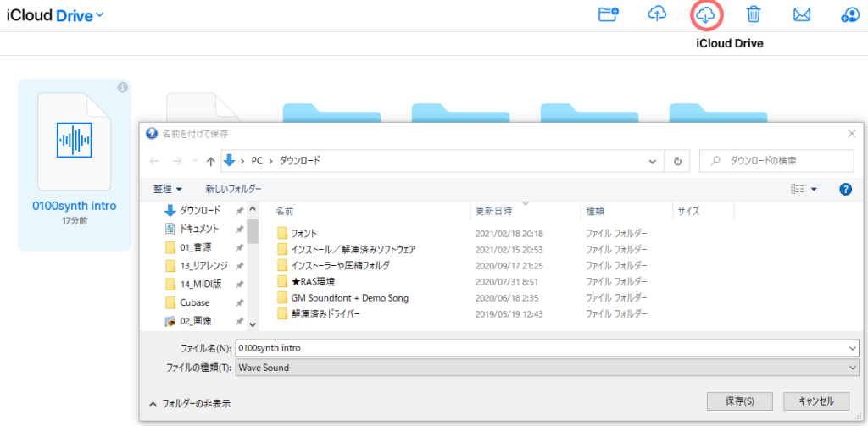Viewport: 868px width, 426px height.
Task: Click the trash delete icon
Action: (753, 14)
